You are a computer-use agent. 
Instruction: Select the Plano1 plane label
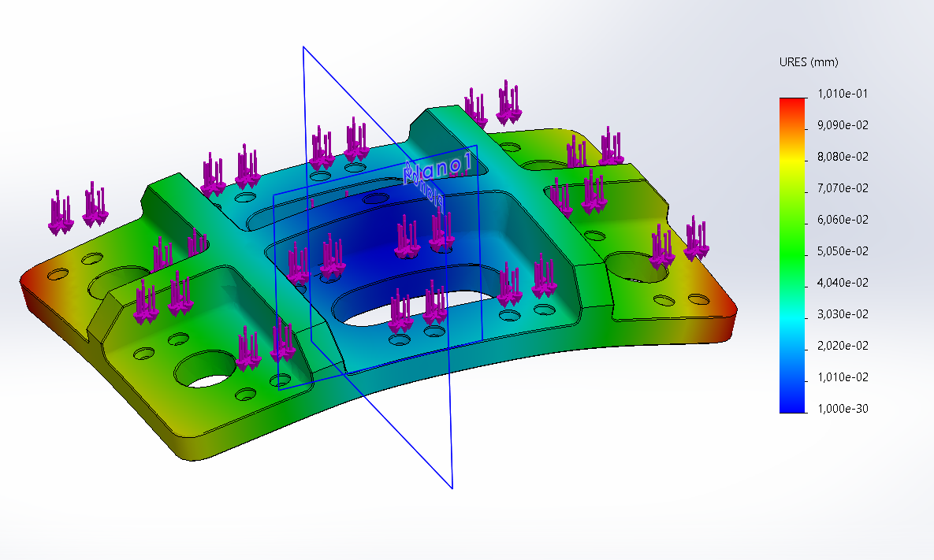[437, 169]
